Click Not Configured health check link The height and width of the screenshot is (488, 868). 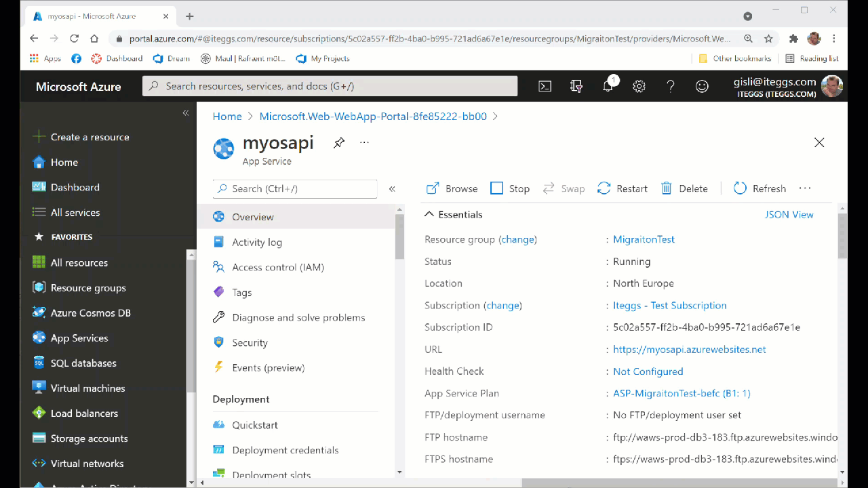click(648, 371)
